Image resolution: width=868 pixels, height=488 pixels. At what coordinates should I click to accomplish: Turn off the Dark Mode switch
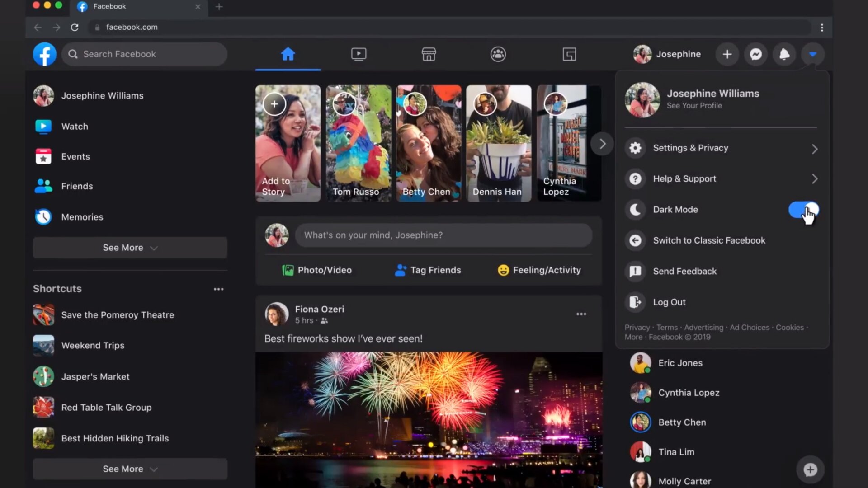[803, 210]
